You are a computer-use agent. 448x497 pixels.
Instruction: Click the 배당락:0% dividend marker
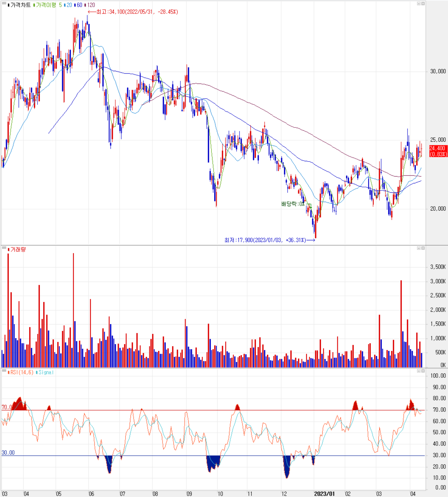click(293, 204)
